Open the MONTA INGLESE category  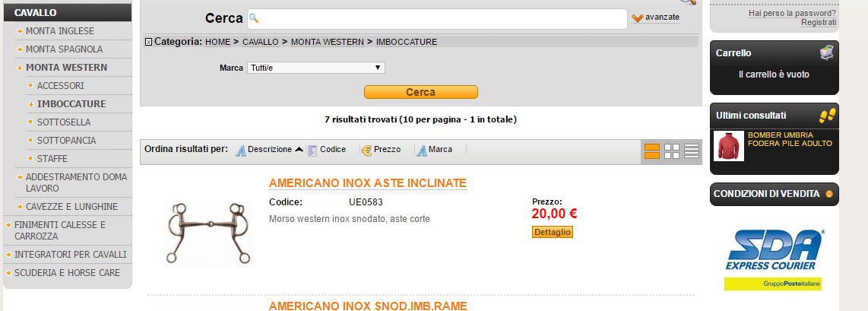tap(60, 31)
